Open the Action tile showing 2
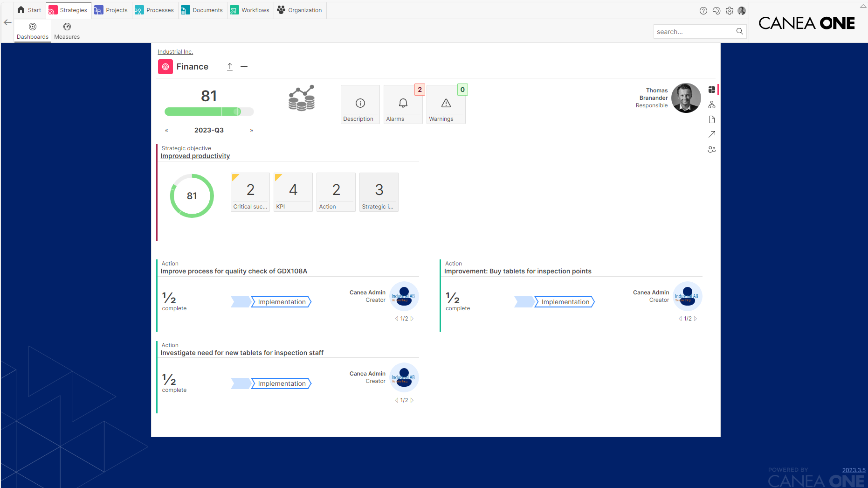Viewport: 868px width, 488px height. pos(336,192)
